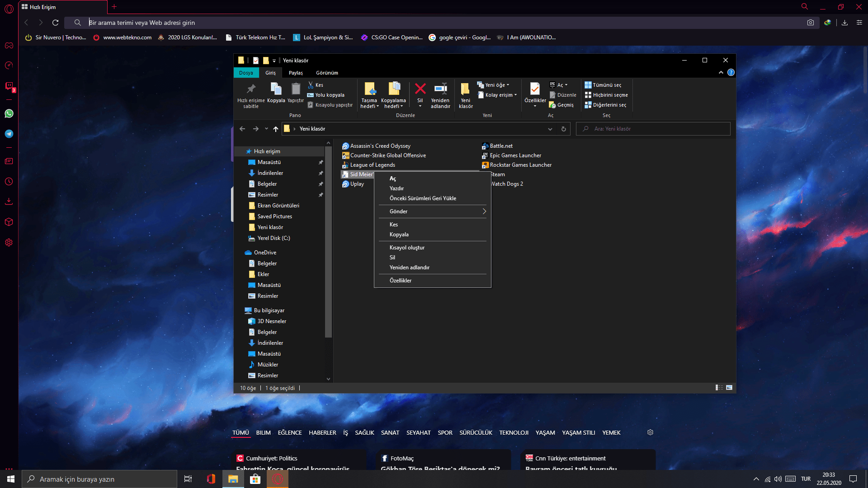
Task: Open the Microsoft Store taskbar icon
Action: [255, 479]
